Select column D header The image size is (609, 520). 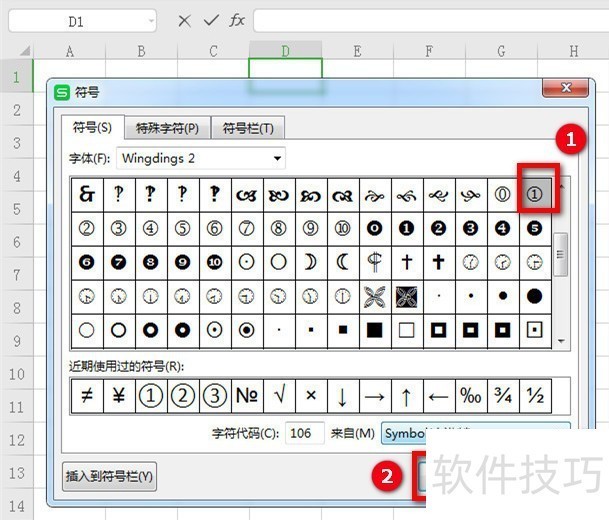(x=285, y=51)
